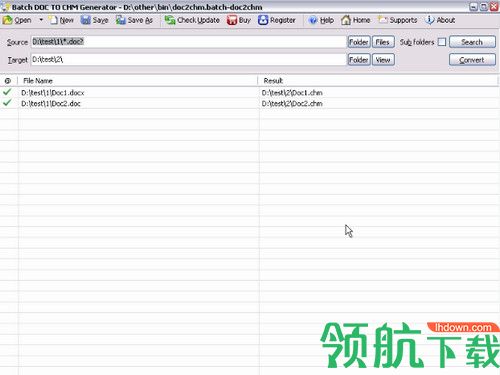Expand the Open dropdown arrow
This screenshot has width=500, height=375.
point(41,20)
